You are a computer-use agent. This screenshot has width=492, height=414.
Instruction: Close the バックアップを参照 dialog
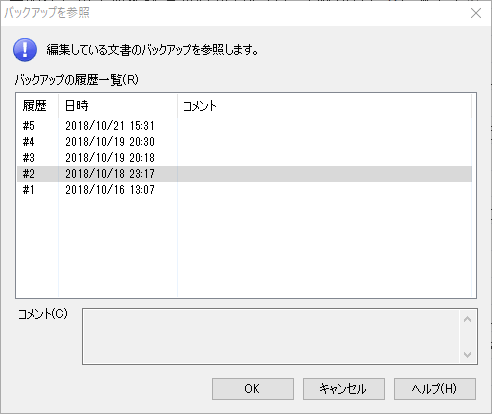[x=476, y=13]
